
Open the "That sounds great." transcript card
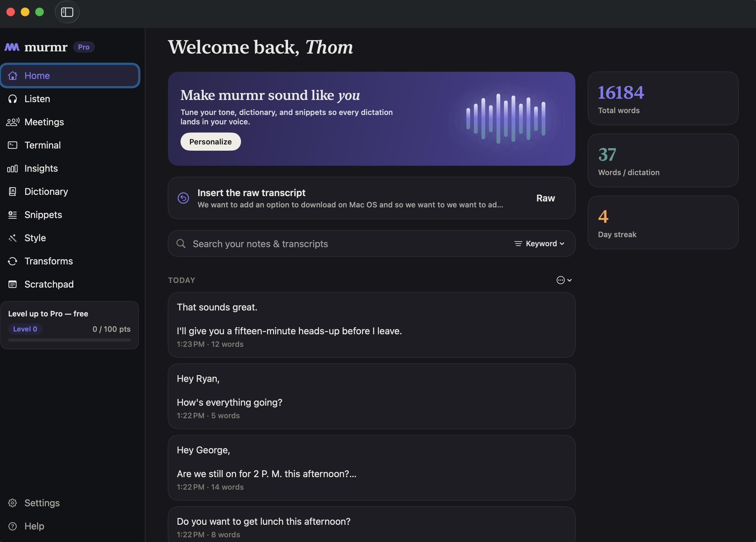coord(371,325)
